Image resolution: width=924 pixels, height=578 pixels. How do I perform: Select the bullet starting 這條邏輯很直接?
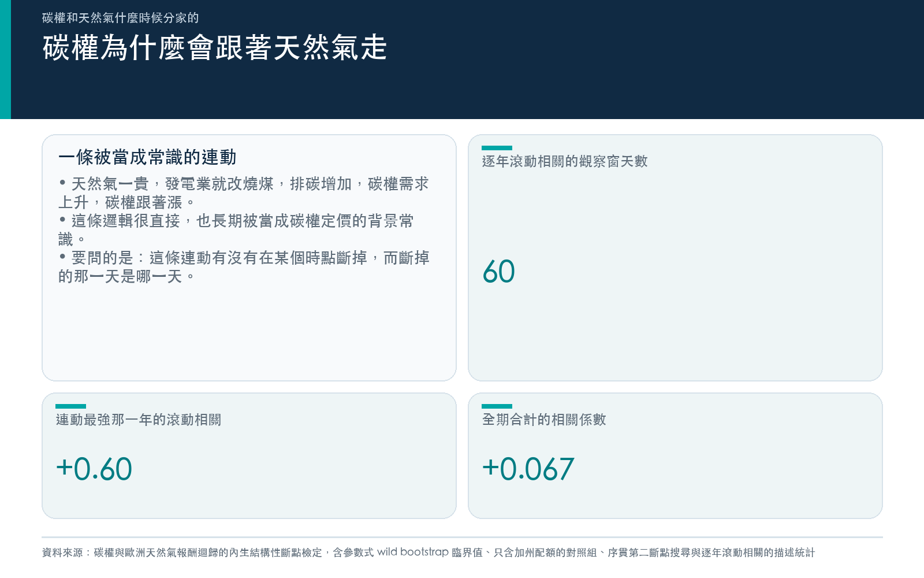[236, 230]
